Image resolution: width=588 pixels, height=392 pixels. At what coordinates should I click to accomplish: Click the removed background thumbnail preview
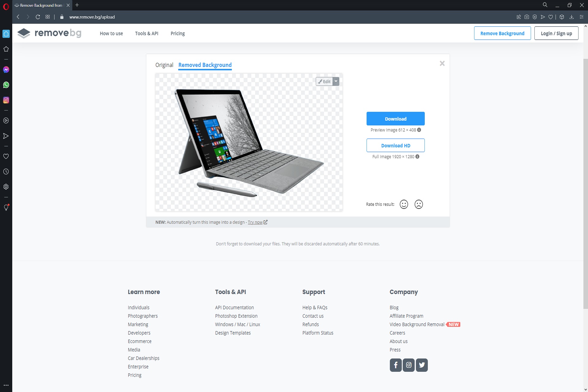(249, 143)
